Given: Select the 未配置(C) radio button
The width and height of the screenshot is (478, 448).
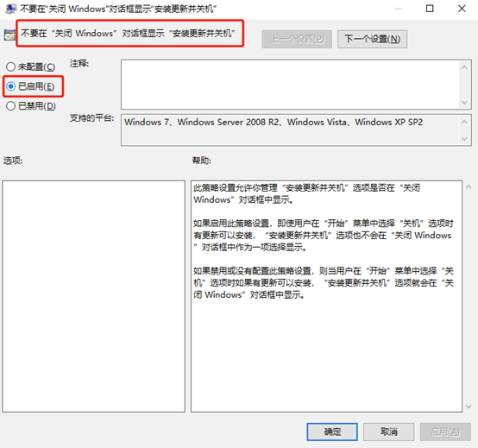Looking at the screenshot, I should pos(30,66).
